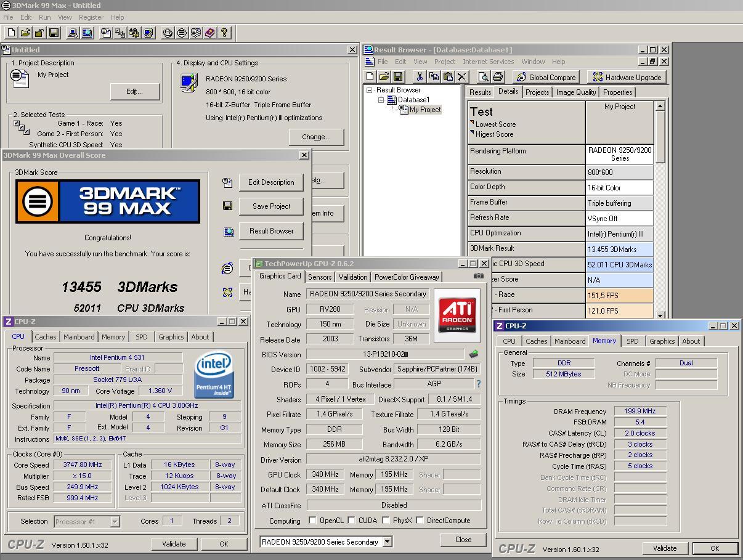This screenshot has width=743, height=560.
Task: Open the GPU selection dropdown in GPU-Z
Action: click(x=387, y=542)
